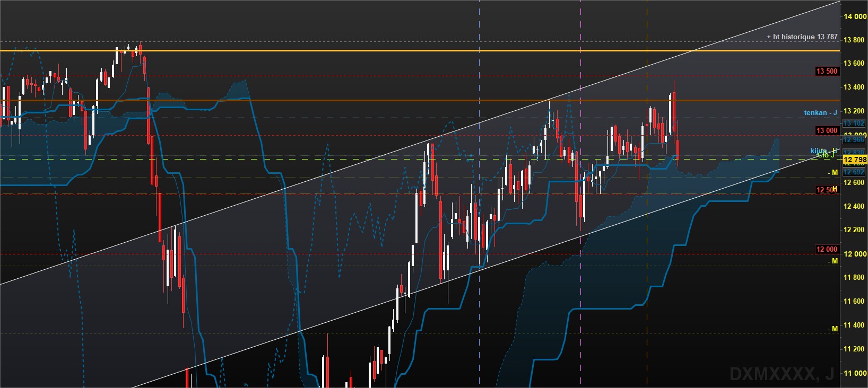Click the 12 200 price axis label

point(854,230)
